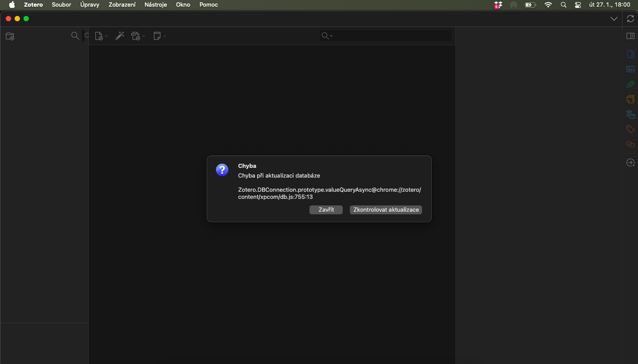Open the Pomoc menu
Image resolution: width=638 pixels, height=364 pixels.
click(208, 5)
